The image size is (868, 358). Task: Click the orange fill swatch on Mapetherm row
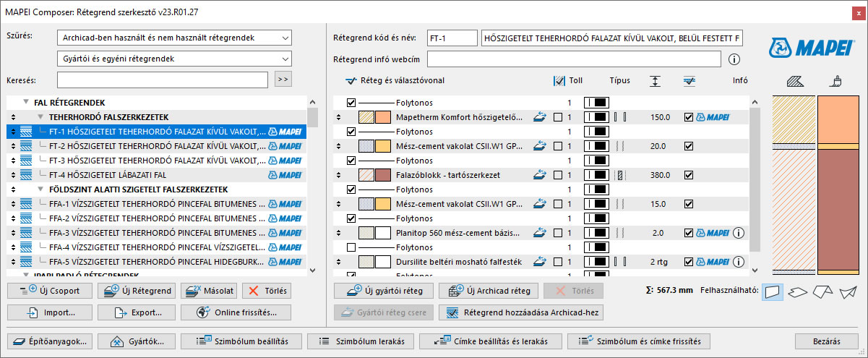(x=383, y=117)
